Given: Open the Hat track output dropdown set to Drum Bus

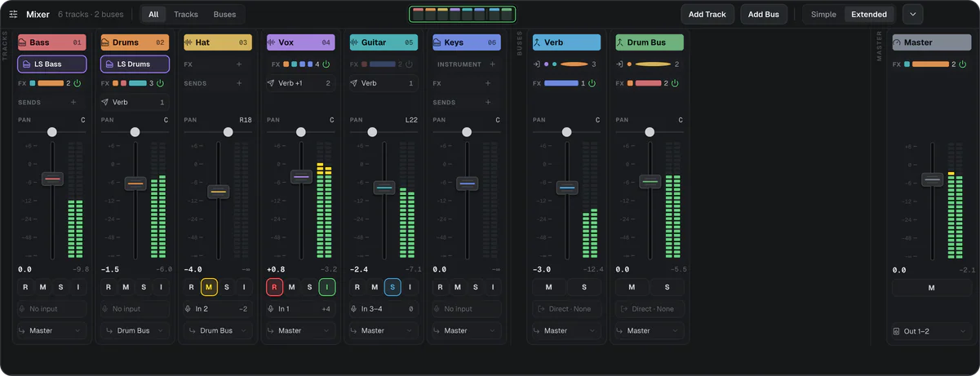Looking at the screenshot, I should (218, 330).
